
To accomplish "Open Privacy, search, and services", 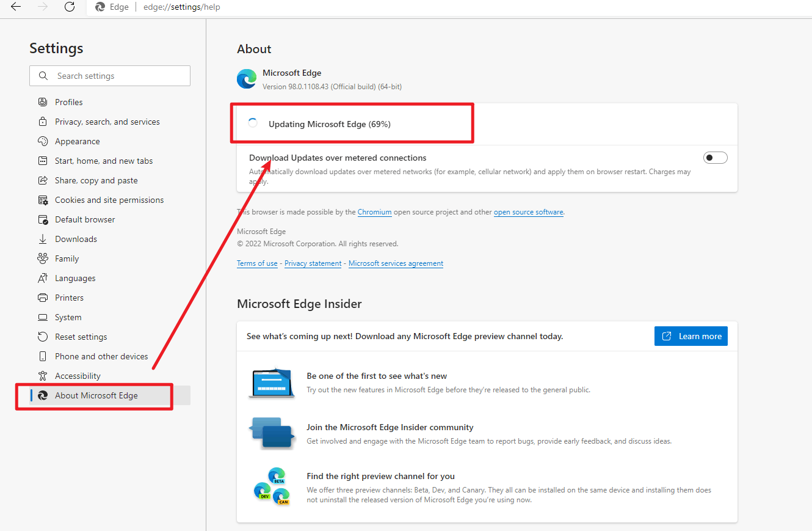I will [x=107, y=122].
